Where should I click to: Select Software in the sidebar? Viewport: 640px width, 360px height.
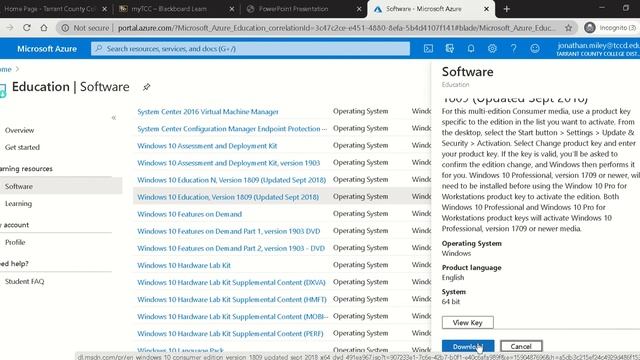[19, 186]
